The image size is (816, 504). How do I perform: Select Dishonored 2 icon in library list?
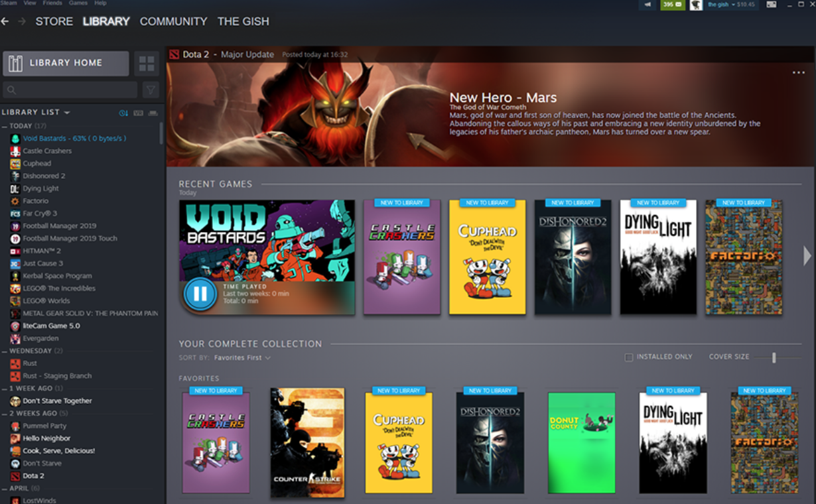click(x=15, y=176)
